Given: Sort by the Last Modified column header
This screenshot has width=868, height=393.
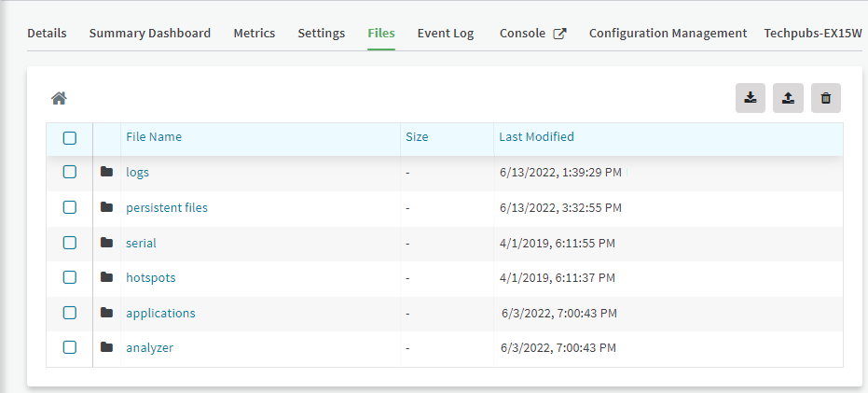Looking at the screenshot, I should point(536,136).
